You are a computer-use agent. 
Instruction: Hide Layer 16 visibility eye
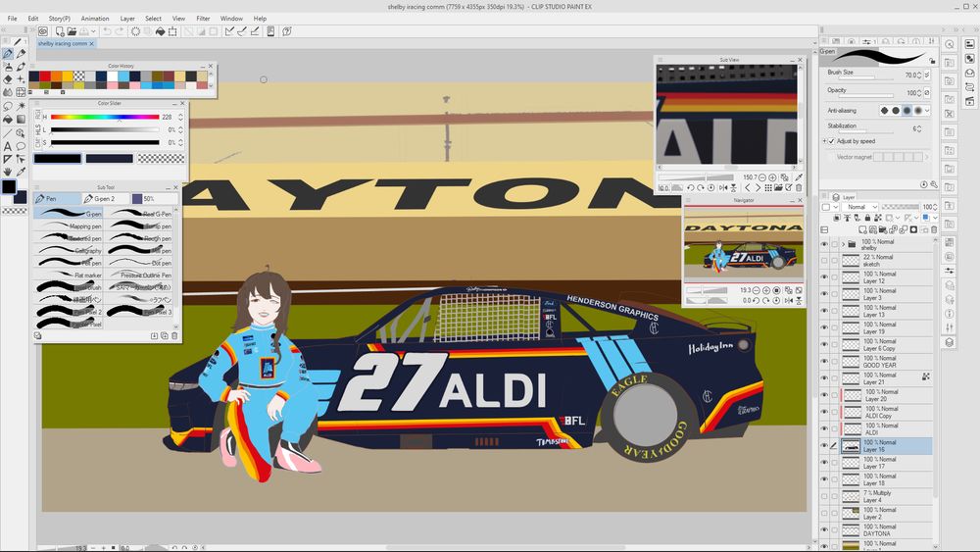(x=824, y=446)
